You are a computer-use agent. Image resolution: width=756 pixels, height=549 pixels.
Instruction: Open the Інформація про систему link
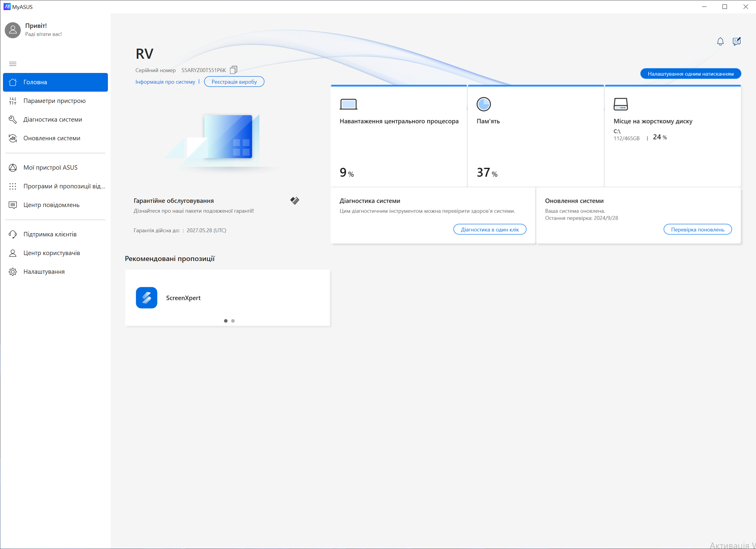(x=165, y=82)
